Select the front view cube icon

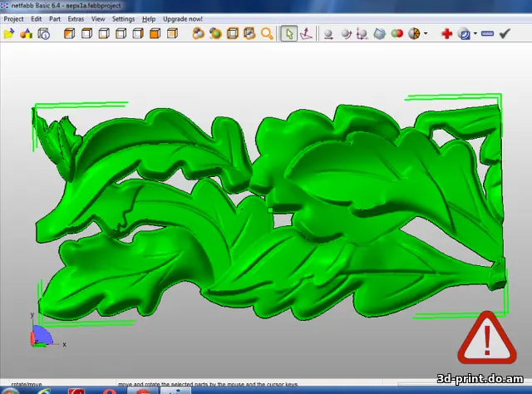[155, 33]
